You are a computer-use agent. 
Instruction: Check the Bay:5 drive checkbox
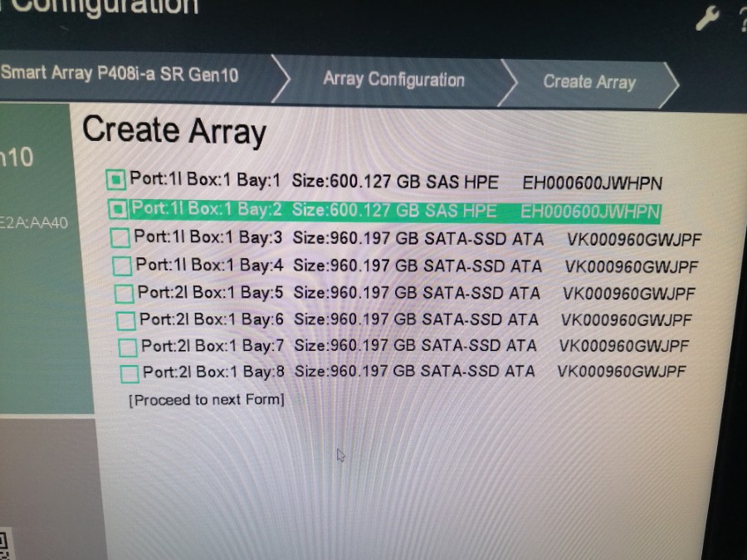(x=124, y=294)
